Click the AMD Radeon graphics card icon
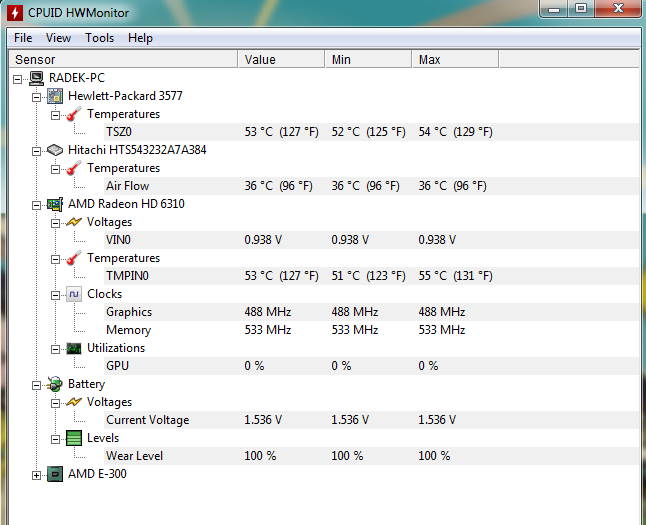Viewport: 646px width, 525px height. [x=55, y=204]
